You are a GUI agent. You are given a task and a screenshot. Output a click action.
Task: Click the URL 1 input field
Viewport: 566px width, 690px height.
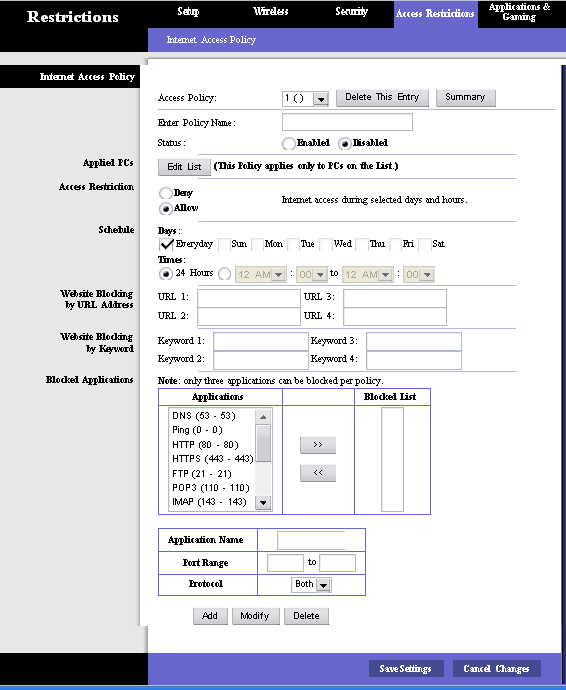pyautogui.click(x=249, y=298)
